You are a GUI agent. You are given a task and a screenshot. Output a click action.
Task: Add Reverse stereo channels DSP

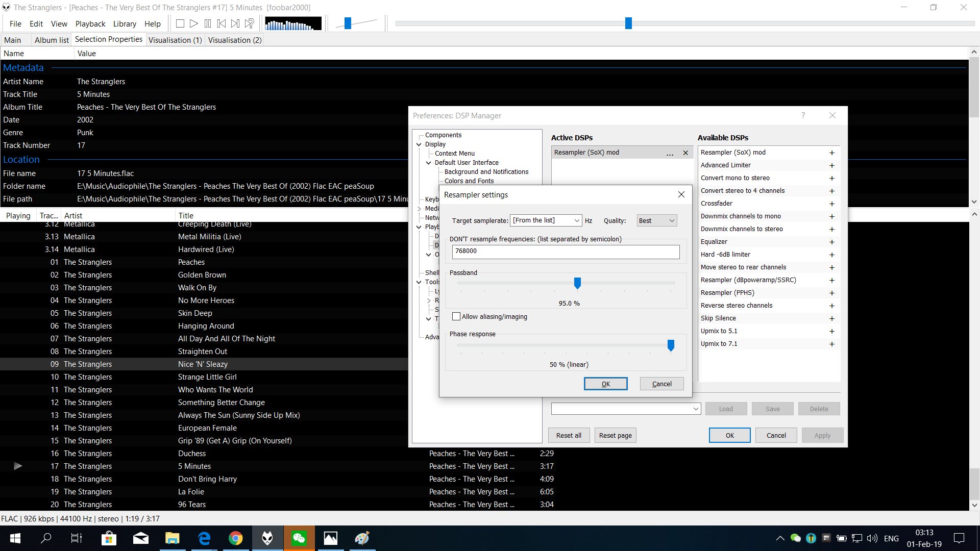point(831,306)
